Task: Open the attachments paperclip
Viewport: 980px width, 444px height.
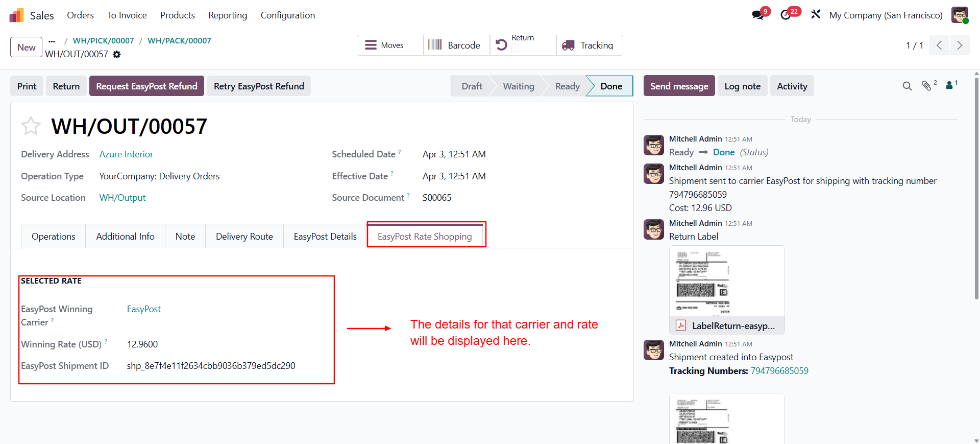Action: [x=926, y=86]
